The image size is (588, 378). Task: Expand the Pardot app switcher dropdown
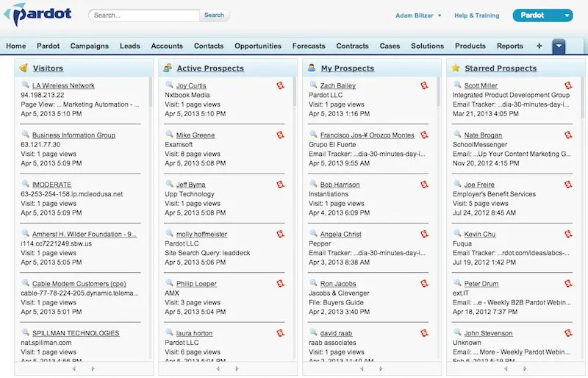(567, 15)
